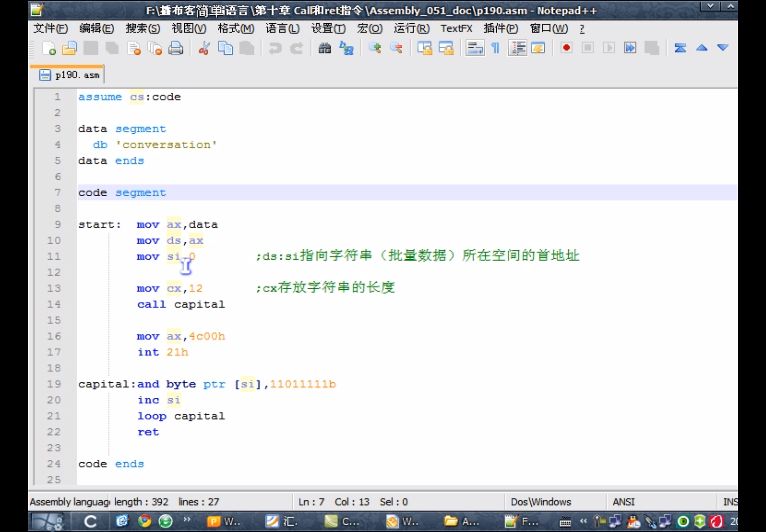Click the blue down-triangle toolbar icon
Image resolution: width=766 pixels, height=532 pixels.
point(723,48)
